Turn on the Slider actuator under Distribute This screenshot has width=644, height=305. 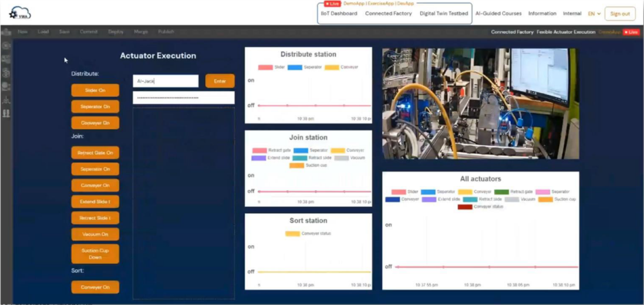coord(95,91)
